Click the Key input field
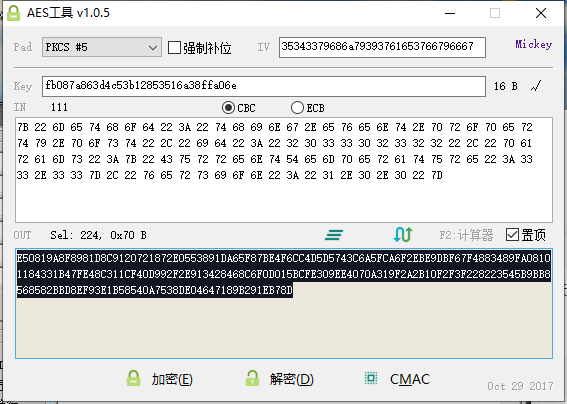The height and width of the screenshot is (404, 567). 264,86
